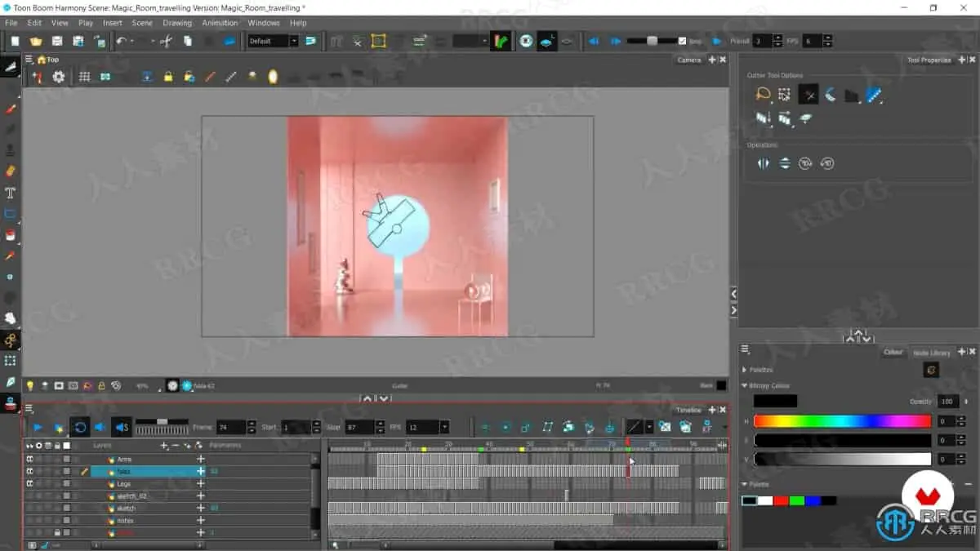Screen dimensions: 980x551
Task: Click the light bulb icon in Camera toolbar
Action: [x=274, y=77]
